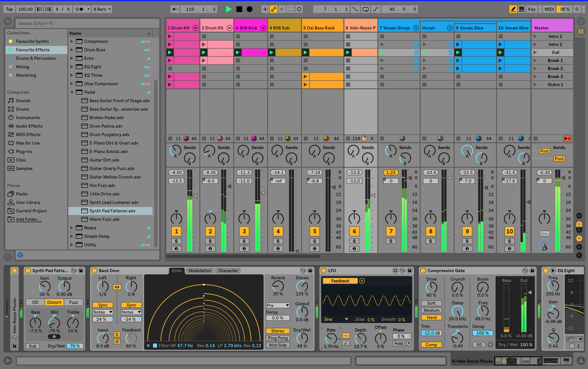This screenshot has width=588, height=369.
Task: Toggle Sync for the Back Door right channel
Action: 131,305
